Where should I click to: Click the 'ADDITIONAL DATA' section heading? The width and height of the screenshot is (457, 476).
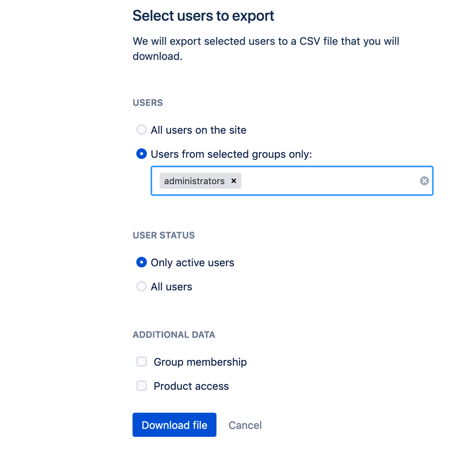click(x=174, y=335)
